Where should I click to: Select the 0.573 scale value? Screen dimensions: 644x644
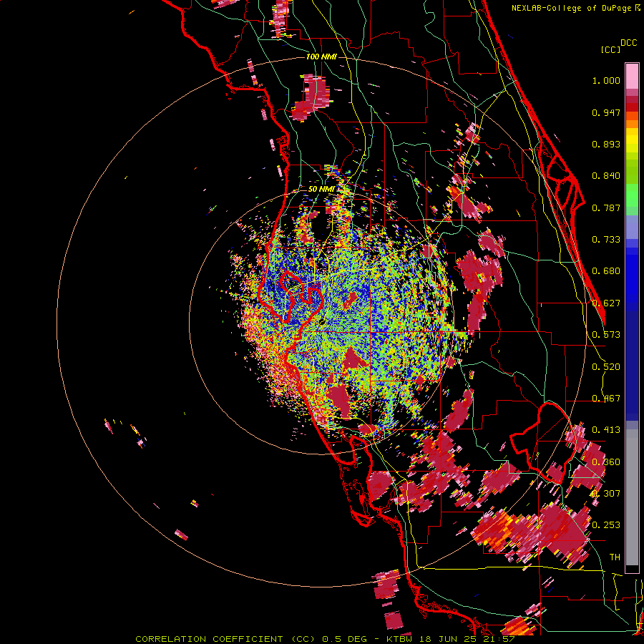(x=606, y=335)
